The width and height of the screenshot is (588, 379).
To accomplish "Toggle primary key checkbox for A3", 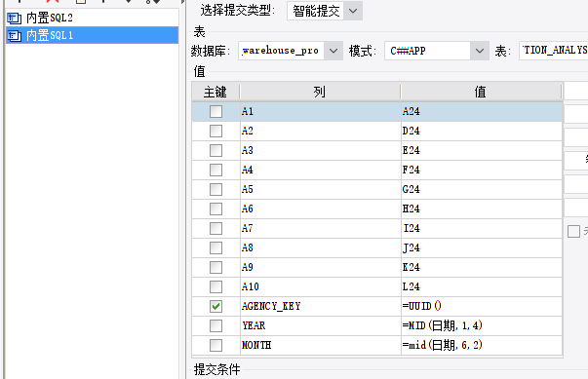I will click(216, 150).
